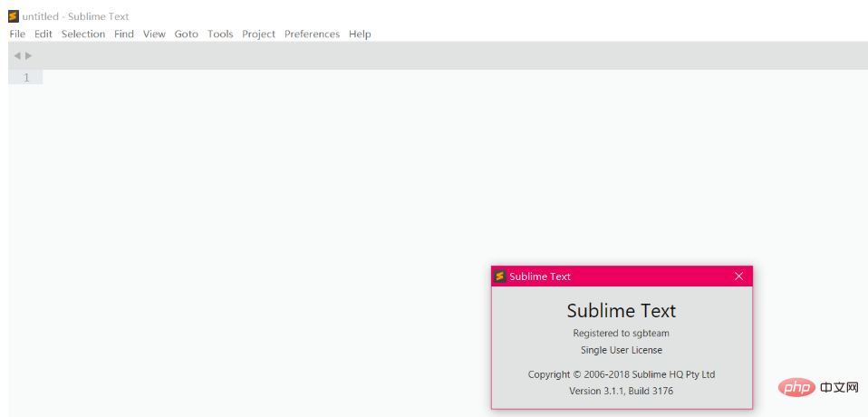Click the large 'Sublime Text' heading in dialog
868x417 pixels.
pyautogui.click(x=622, y=310)
